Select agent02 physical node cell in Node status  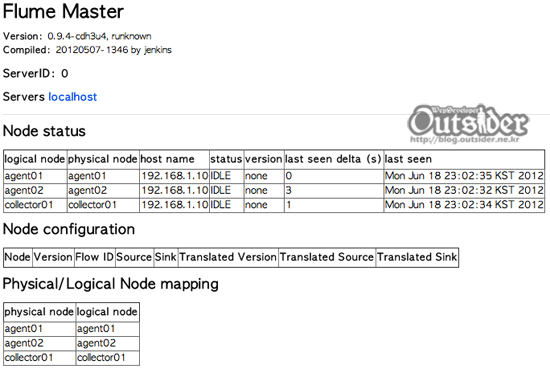click(103, 190)
